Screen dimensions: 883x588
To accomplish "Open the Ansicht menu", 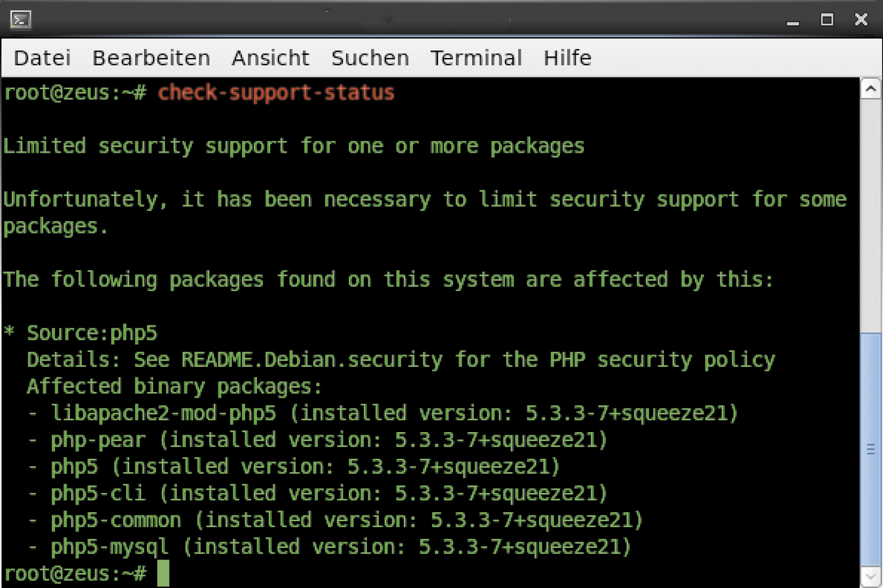I will click(x=270, y=58).
